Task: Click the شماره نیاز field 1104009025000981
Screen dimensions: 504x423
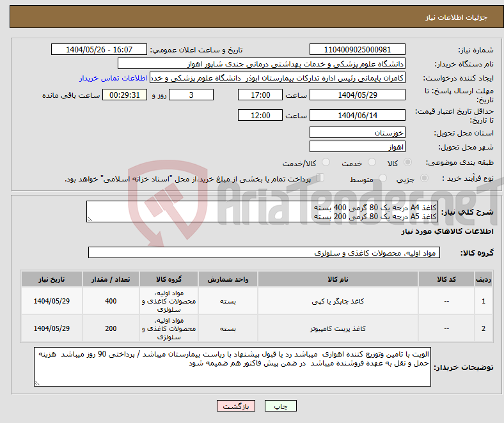Action: 357,49
